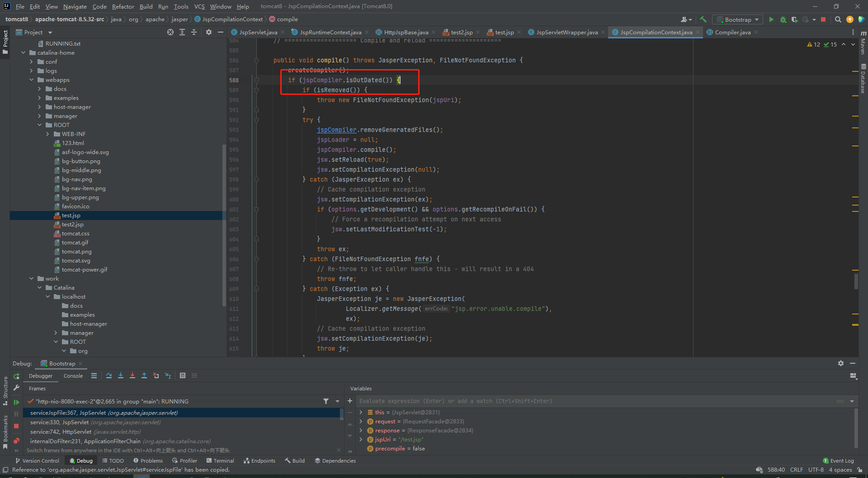
Task: Open the VCS menu
Action: click(199, 6)
